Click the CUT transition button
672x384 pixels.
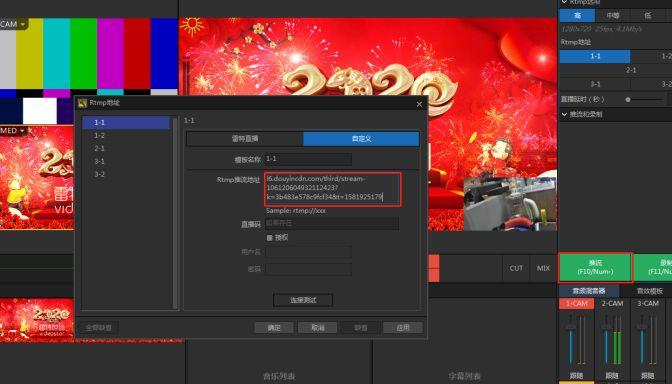click(516, 268)
